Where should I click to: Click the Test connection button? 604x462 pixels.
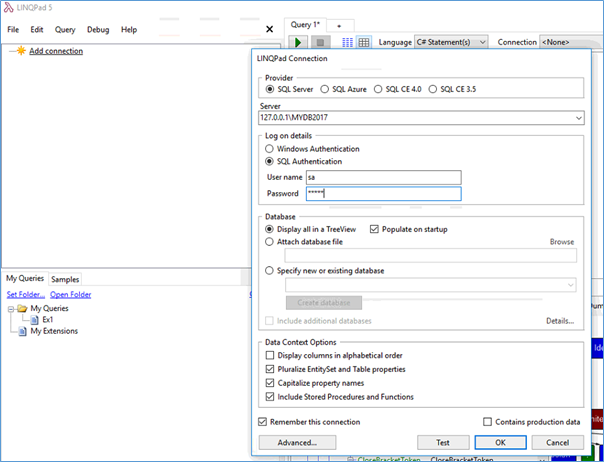(x=443, y=443)
